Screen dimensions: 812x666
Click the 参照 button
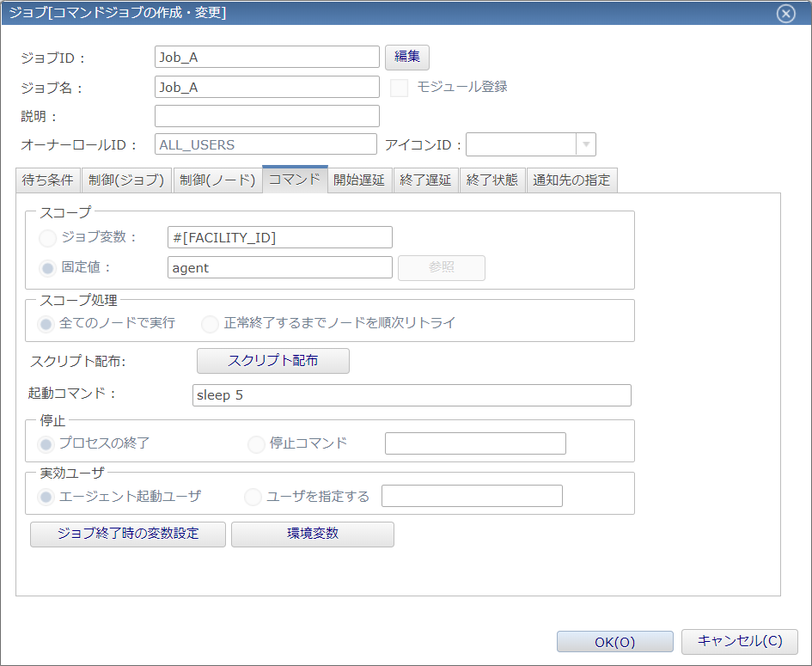coord(441,268)
